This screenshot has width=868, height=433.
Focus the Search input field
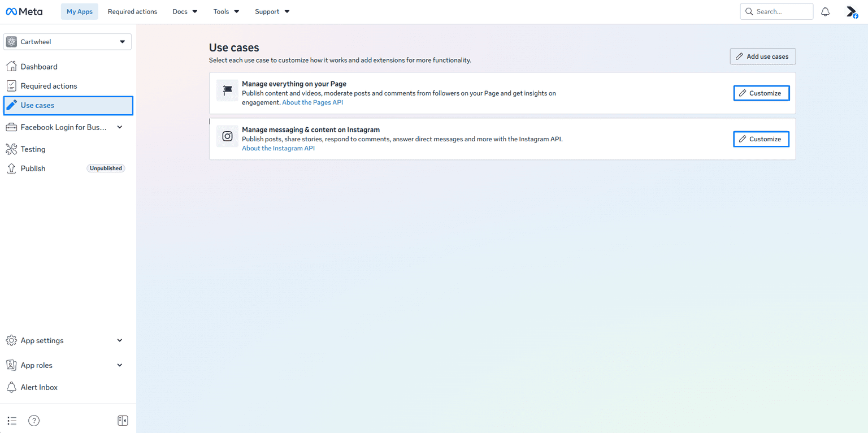(x=776, y=11)
